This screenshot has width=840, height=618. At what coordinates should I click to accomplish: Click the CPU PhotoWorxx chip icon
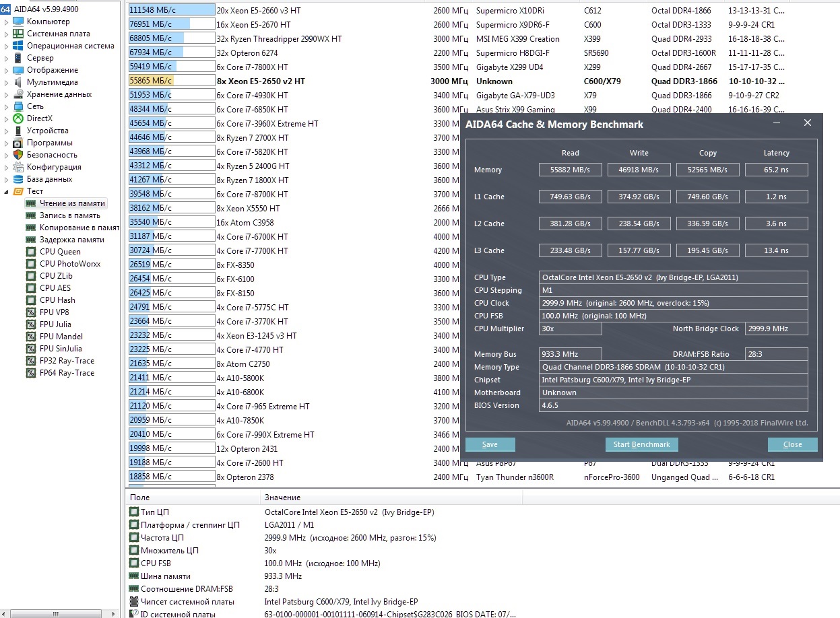click(30, 264)
